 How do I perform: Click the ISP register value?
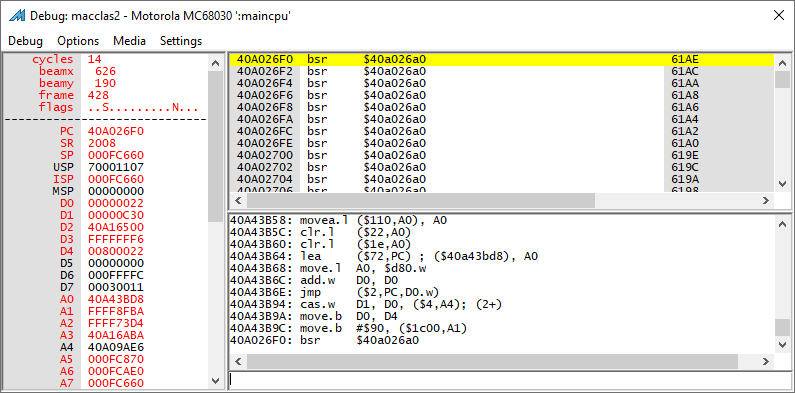(116, 180)
